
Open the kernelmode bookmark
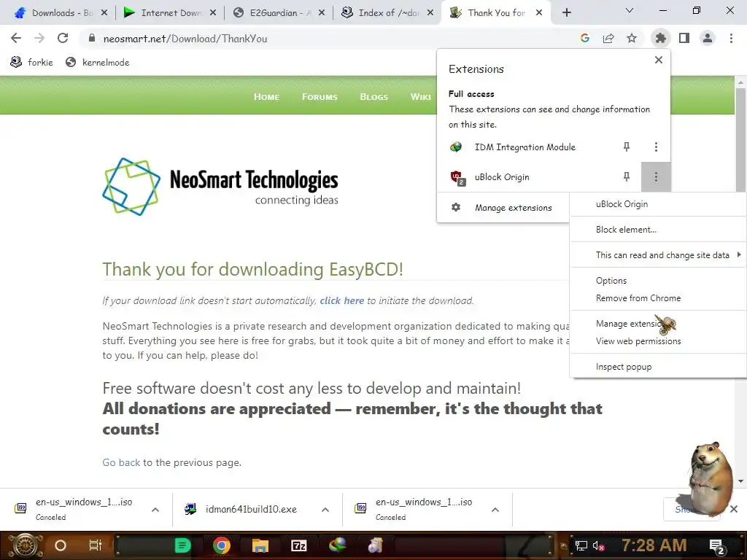(x=97, y=63)
